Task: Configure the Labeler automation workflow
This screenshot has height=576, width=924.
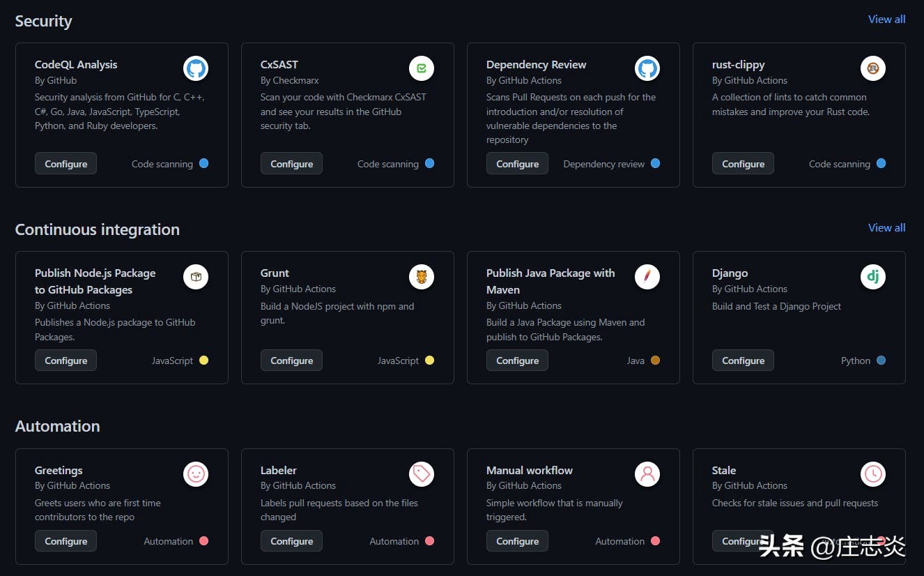Action: [291, 541]
